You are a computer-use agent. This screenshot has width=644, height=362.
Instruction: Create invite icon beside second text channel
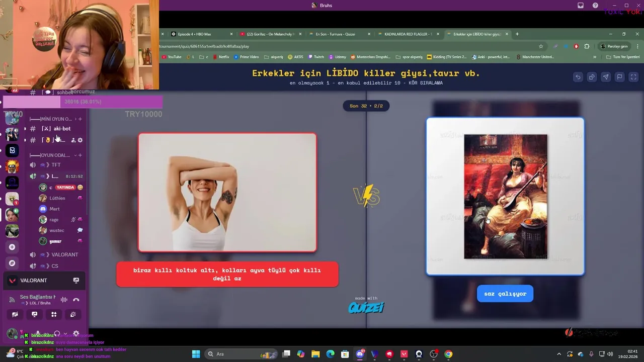click(x=73, y=140)
